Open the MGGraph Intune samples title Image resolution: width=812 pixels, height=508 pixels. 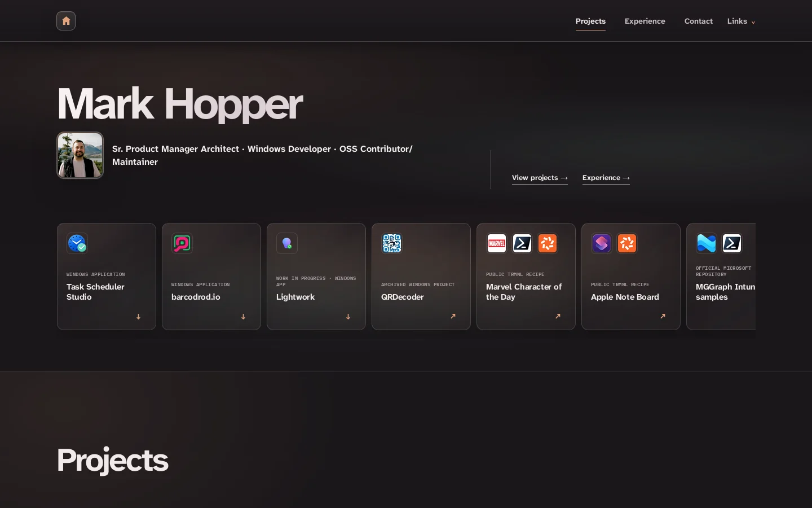726,292
